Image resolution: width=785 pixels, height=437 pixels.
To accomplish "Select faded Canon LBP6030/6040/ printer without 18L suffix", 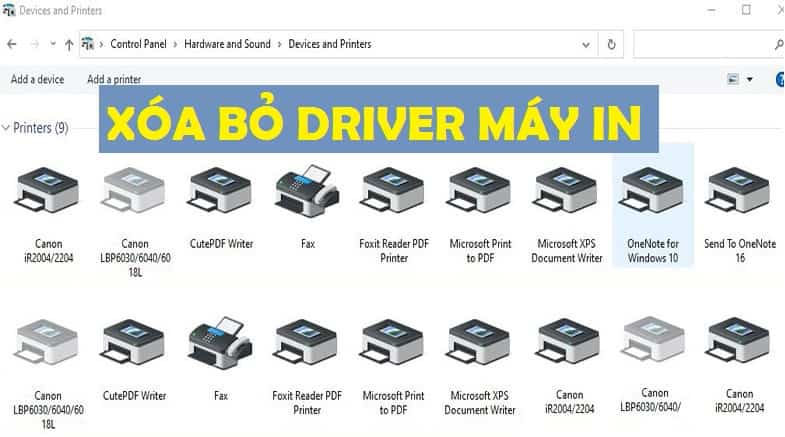I will point(653,364).
